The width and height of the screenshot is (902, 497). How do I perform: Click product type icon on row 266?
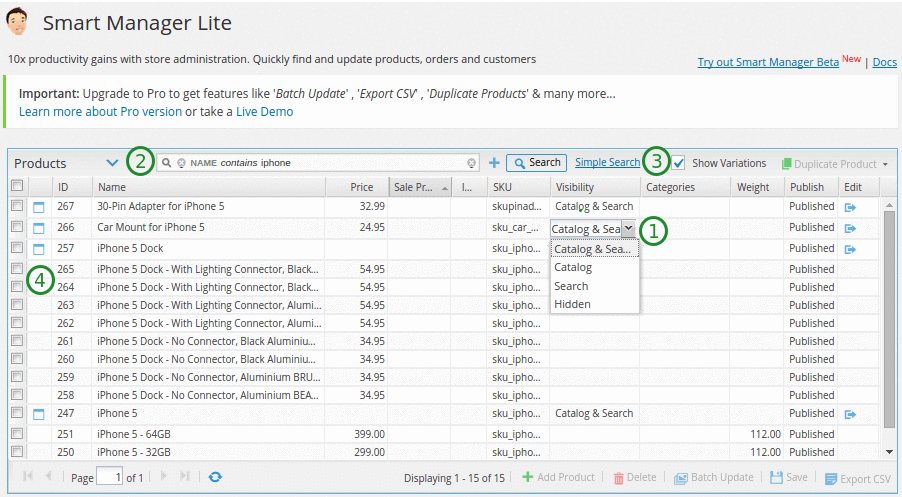[39, 228]
